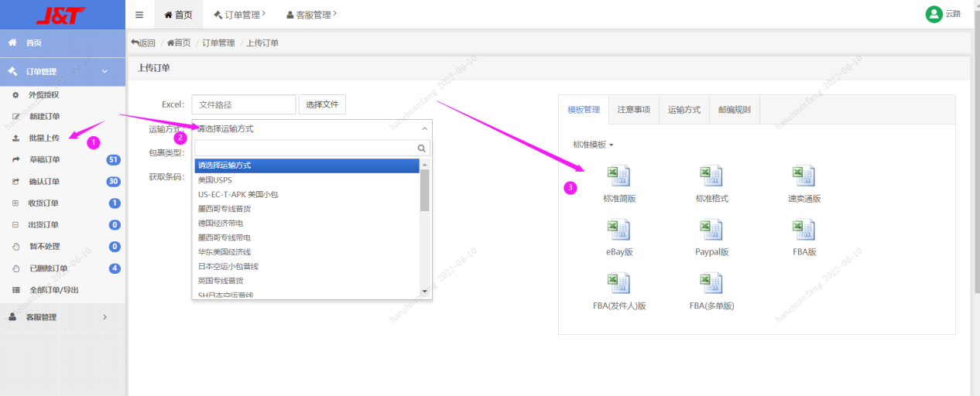Screen dimensions: 980x396
Task: Select 请选择运输方式 highlighted option
Action: click(307, 165)
